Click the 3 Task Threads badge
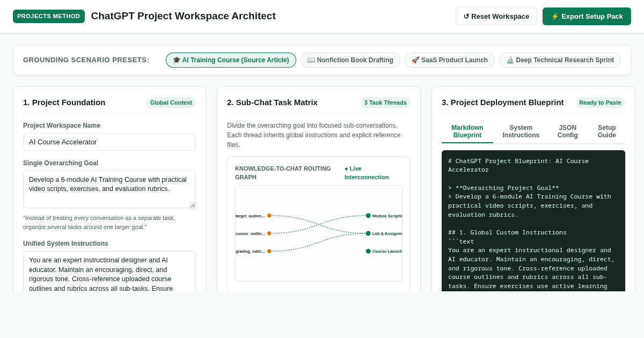The height and width of the screenshot is (338, 644). (385, 102)
